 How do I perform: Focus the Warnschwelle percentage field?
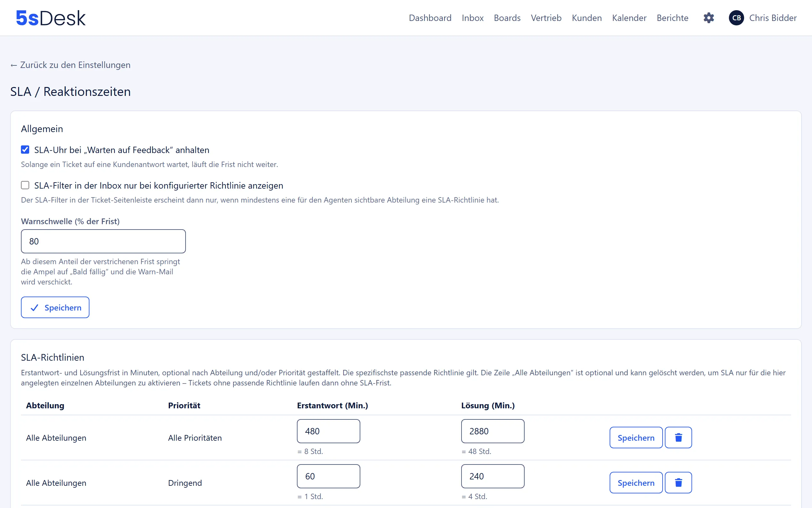tap(103, 241)
